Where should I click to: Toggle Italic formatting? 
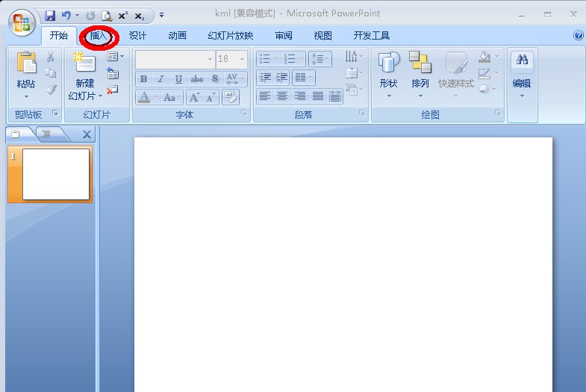click(x=160, y=79)
